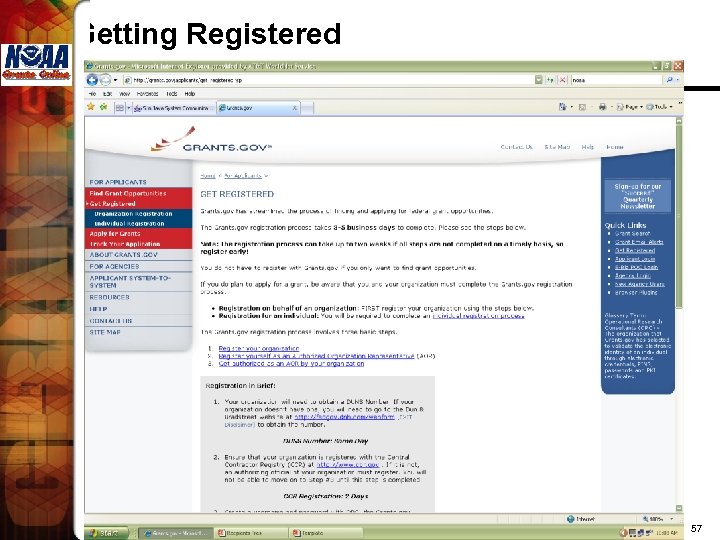
Task: Open Favorites Center star icon
Action: tap(91, 107)
